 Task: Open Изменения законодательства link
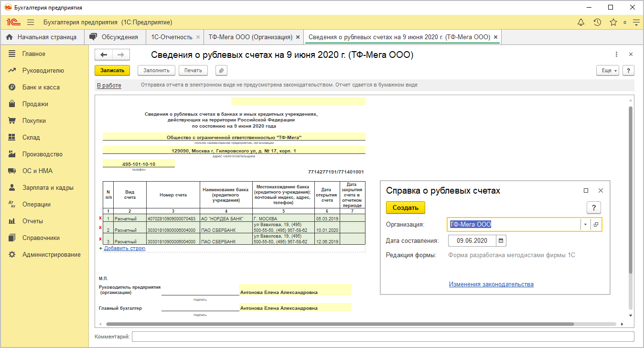(x=491, y=284)
